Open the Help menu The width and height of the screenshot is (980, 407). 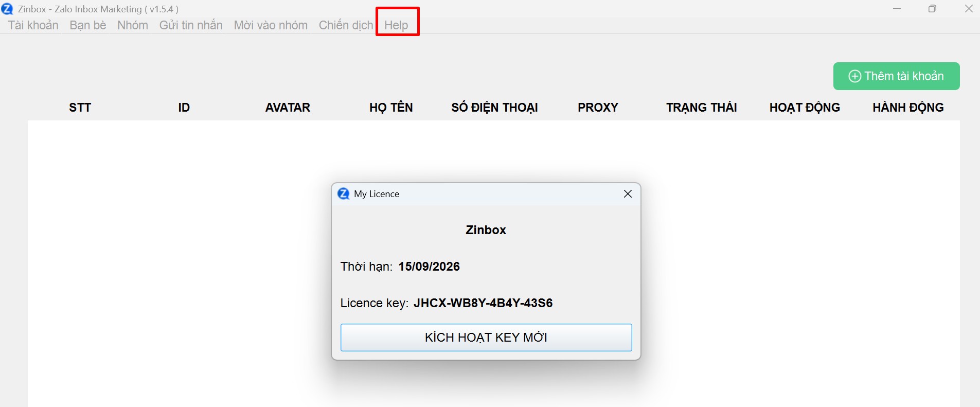396,25
